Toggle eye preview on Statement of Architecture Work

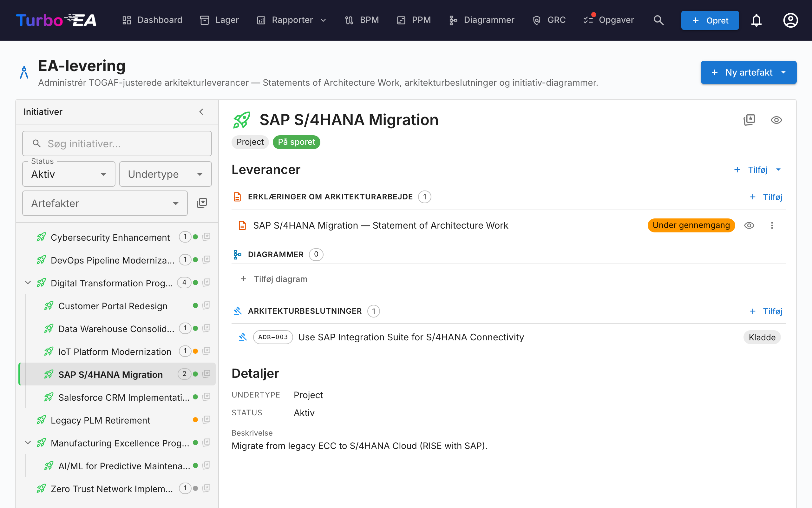click(x=749, y=225)
